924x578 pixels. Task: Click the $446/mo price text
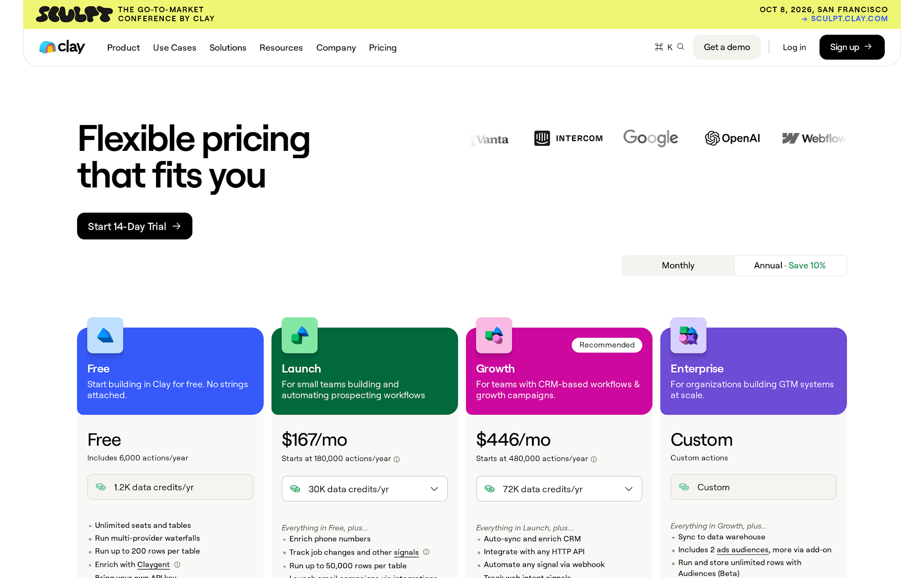513,440
